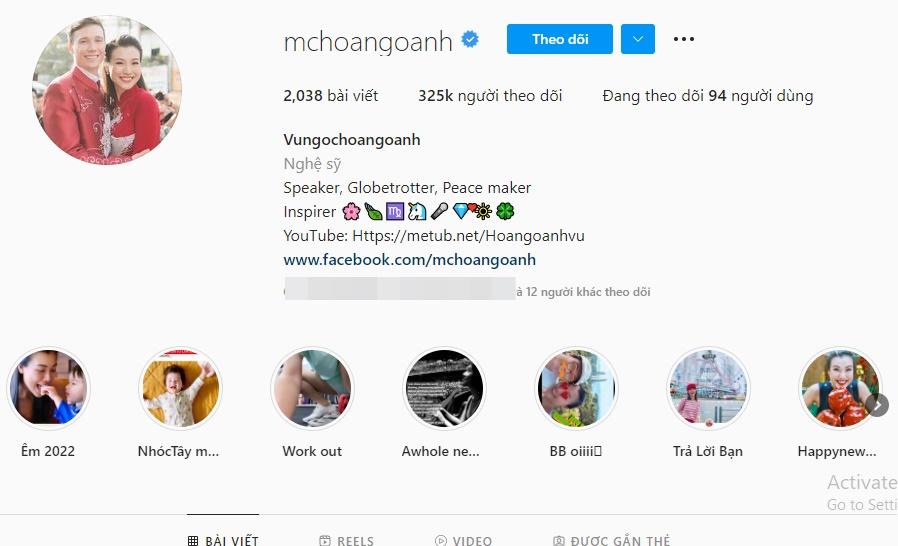View the 12 người khác theo dõi mutual followers
Image resolution: width=898 pixels, height=546 pixels.
tap(584, 292)
